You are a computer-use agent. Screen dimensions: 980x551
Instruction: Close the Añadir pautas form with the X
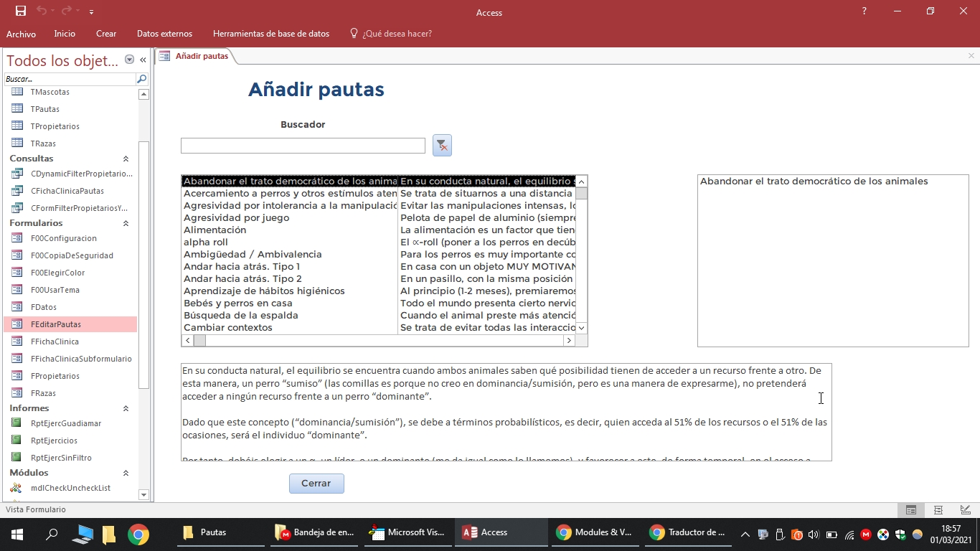pos(971,56)
